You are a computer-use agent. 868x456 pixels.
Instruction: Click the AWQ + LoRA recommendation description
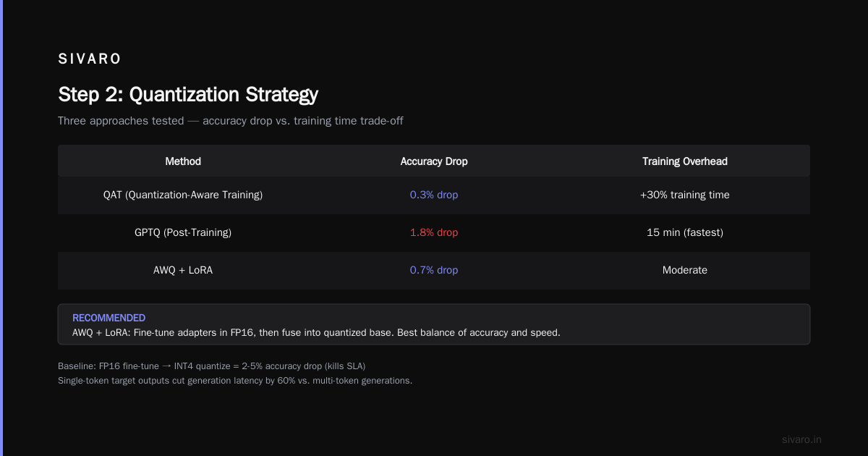click(x=316, y=333)
